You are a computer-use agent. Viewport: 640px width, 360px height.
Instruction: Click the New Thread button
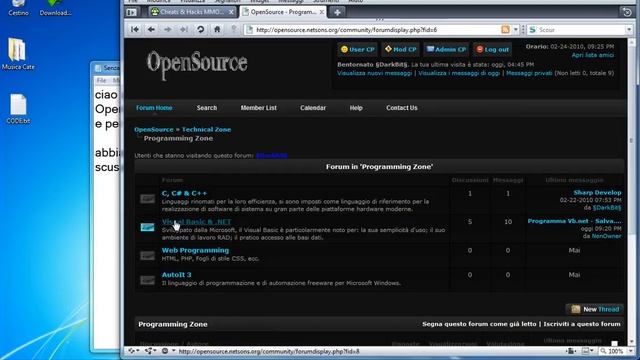click(x=595, y=309)
